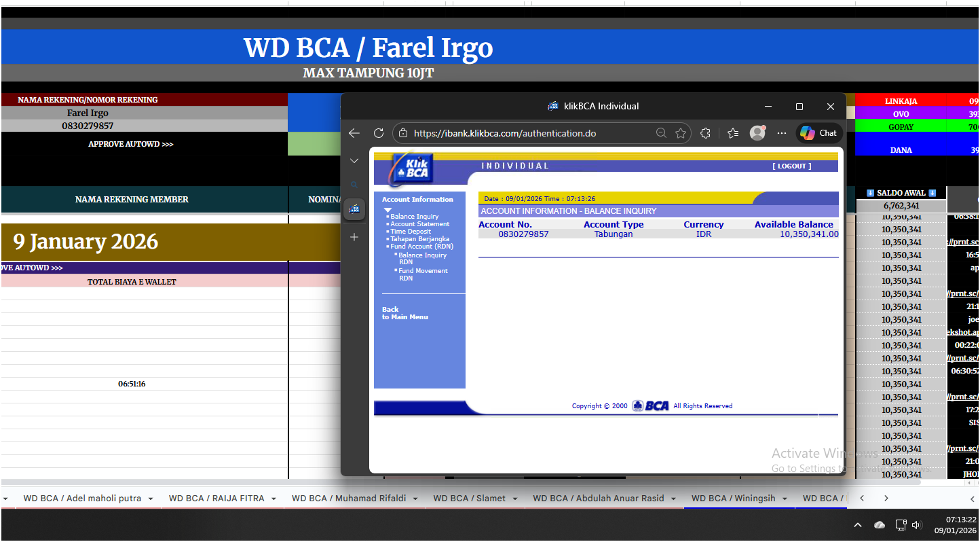This screenshot has width=980, height=542.
Task: Select the purple OVO cell
Action: pyautogui.click(x=901, y=113)
